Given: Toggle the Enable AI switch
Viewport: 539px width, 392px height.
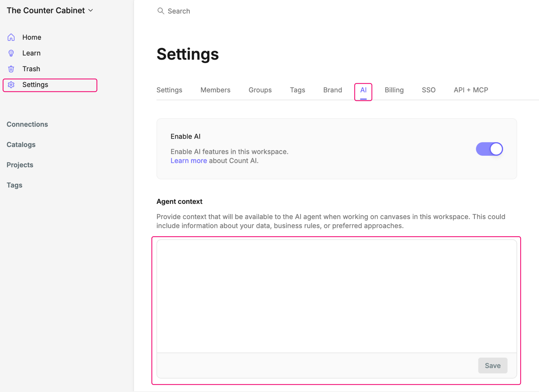Looking at the screenshot, I should point(489,149).
